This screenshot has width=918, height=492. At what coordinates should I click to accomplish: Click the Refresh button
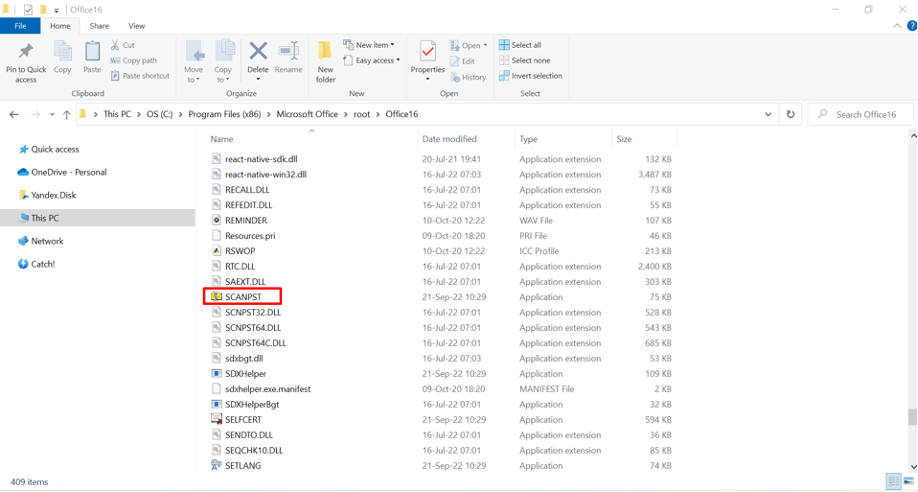tap(790, 114)
